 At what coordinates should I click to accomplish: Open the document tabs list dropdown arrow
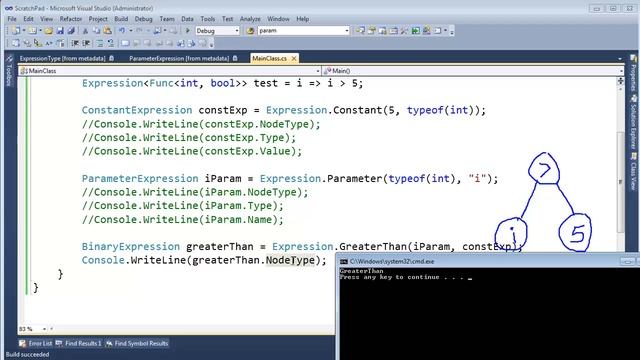pyautogui.click(x=620, y=59)
